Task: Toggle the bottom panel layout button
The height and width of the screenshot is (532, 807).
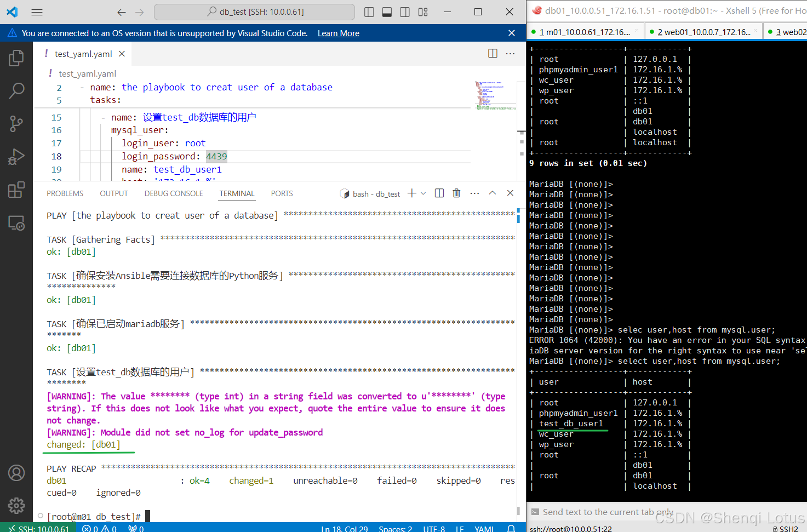Action: (387, 12)
